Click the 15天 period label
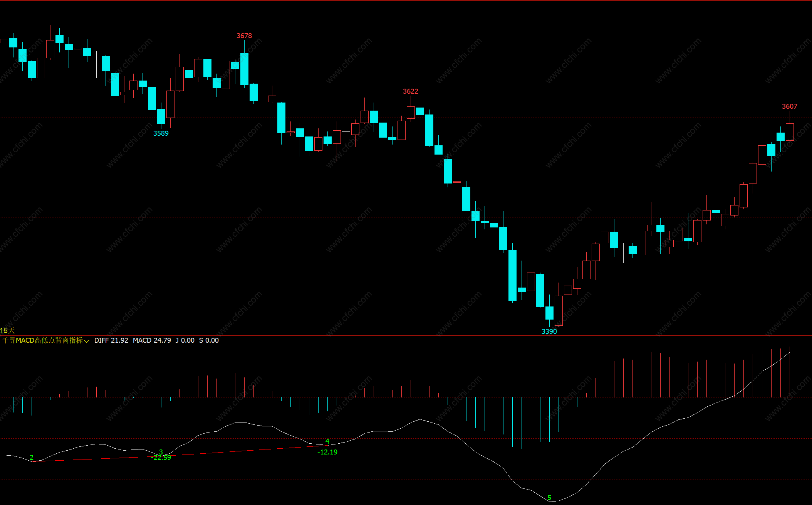The width and height of the screenshot is (812, 505). (7, 330)
